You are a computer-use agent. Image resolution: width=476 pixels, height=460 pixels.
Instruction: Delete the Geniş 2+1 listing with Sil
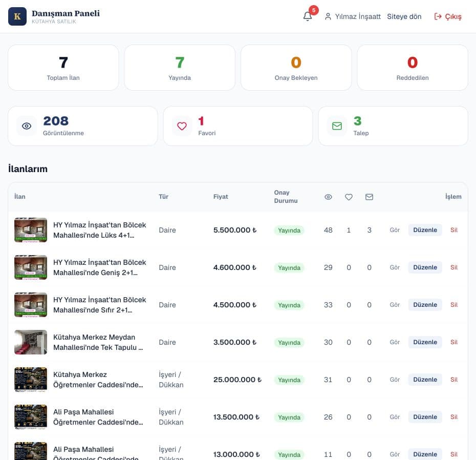(x=454, y=267)
